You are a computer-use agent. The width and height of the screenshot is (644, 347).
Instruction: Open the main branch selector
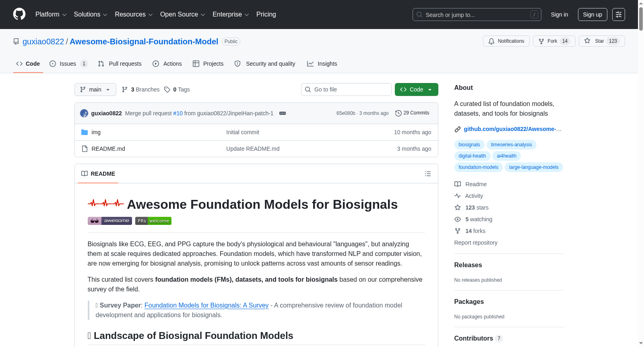[95, 89]
